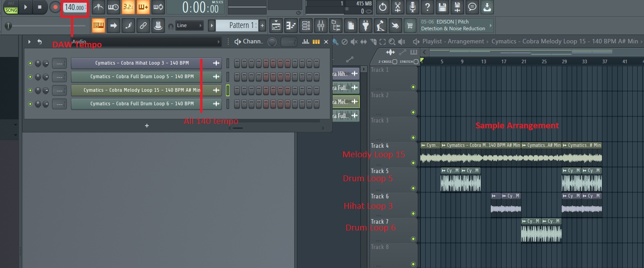Render as audio file icon

457,7
